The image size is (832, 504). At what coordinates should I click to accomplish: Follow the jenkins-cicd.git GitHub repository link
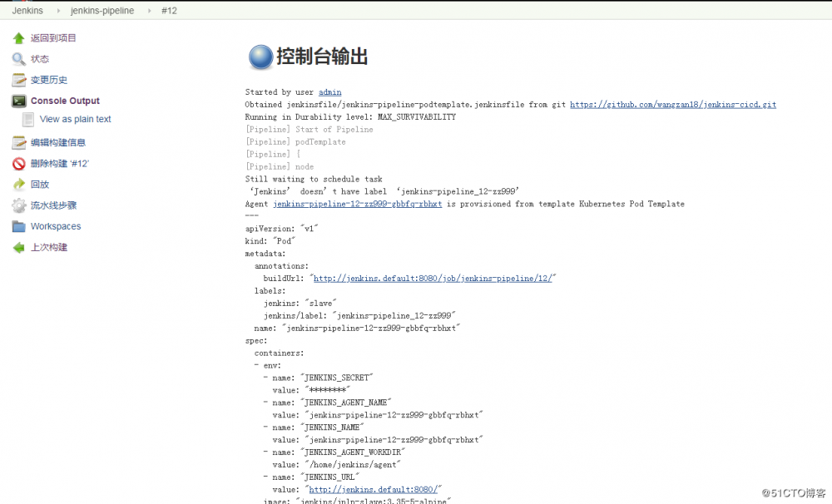click(x=672, y=104)
